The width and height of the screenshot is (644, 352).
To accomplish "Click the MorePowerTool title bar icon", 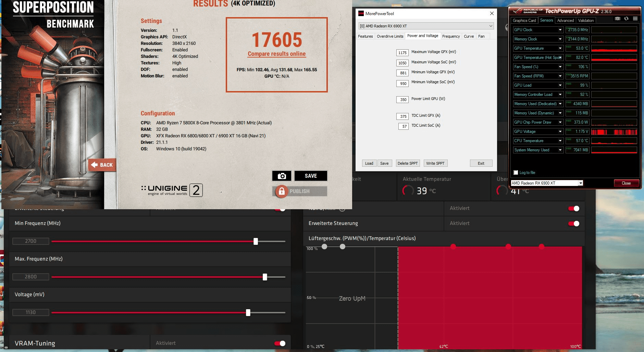I will pos(361,13).
